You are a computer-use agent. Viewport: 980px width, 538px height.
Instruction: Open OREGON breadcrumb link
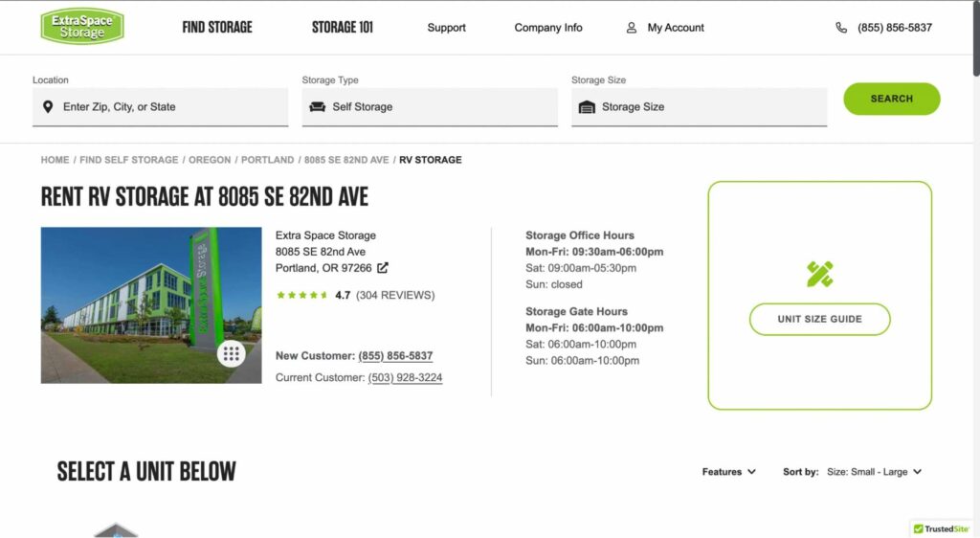coord(210,160)
